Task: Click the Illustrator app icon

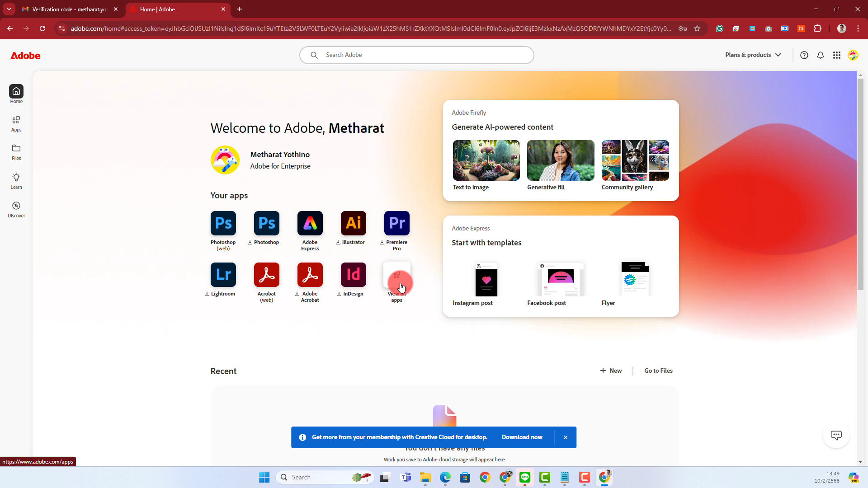Action: pos(354,223)
